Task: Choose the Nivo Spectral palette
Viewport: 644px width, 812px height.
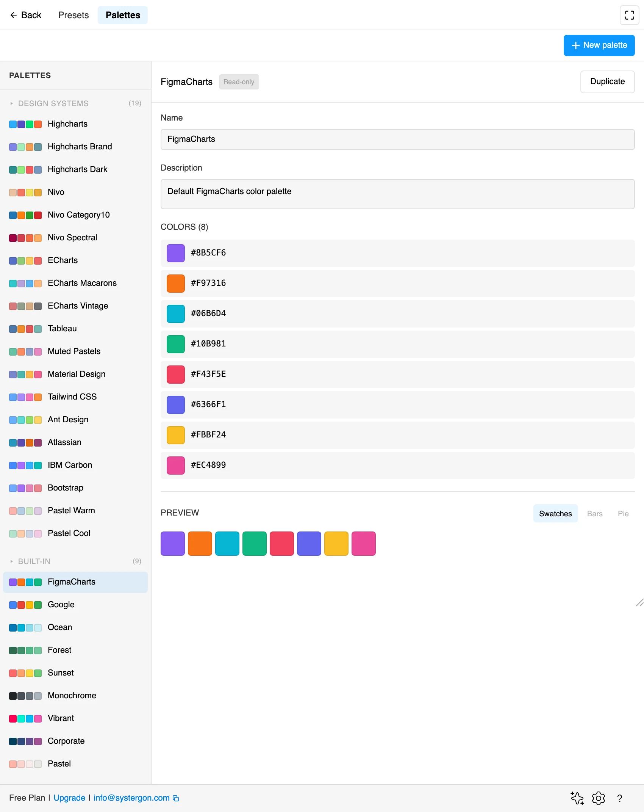Action: tap(75, 238)
